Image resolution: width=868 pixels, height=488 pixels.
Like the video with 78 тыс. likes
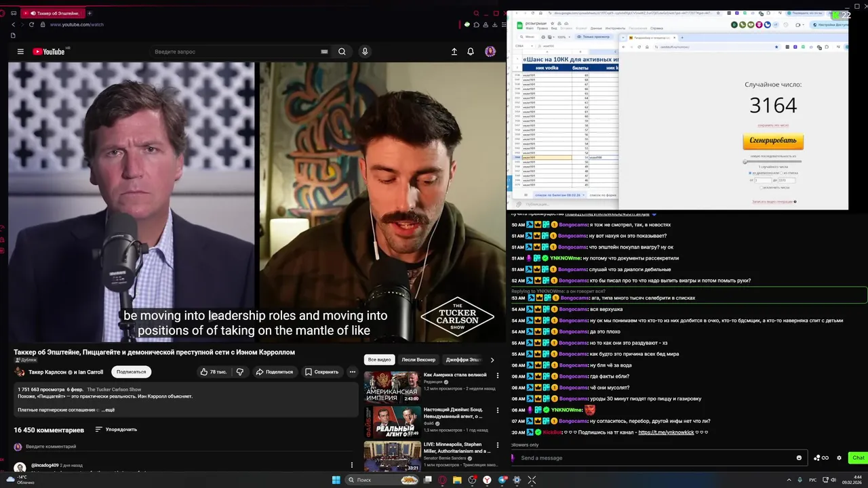(x=214, y=371)
